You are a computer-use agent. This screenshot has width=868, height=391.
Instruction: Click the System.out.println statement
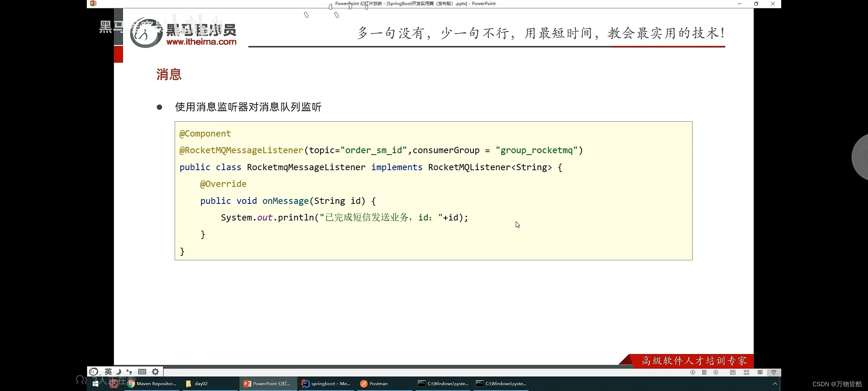tap(344, 218)
